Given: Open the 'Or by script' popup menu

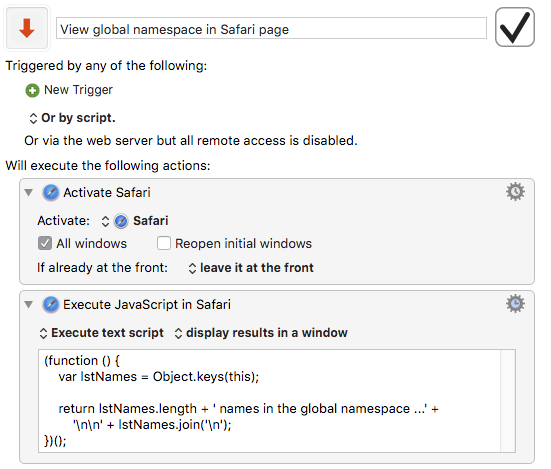Looking at the screenshot, I should point(72,118).
